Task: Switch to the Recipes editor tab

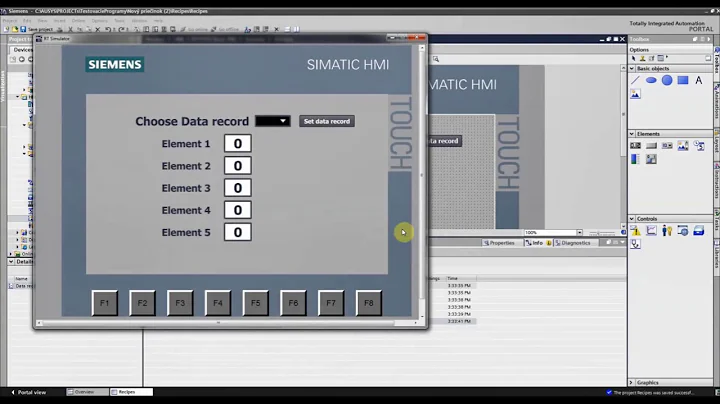Action: [131, 392]
